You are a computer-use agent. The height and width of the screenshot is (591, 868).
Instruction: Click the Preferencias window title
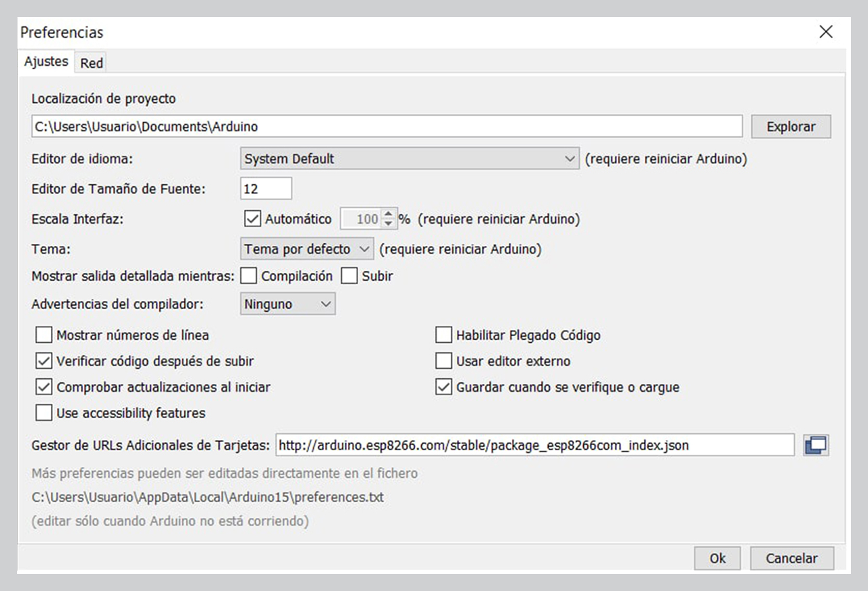coord(62,32)
